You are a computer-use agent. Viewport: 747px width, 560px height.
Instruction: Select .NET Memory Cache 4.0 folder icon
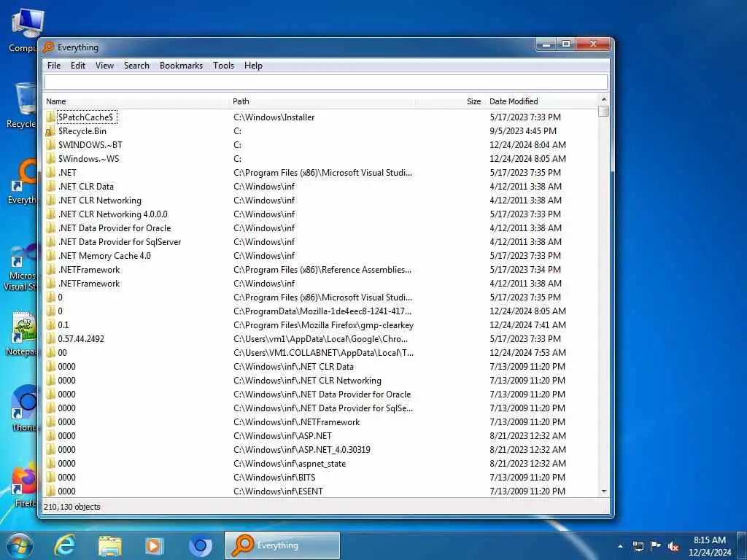coord(51,256)
